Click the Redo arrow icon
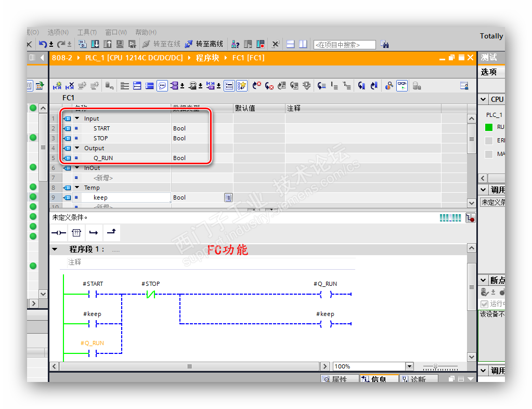This screenshot has width=532, height=409. coord(61,44)
